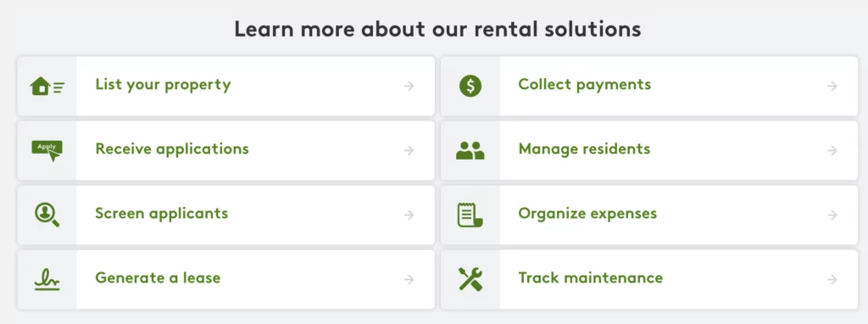
Task: Click the two-people residents icon
Action: tap(470, 151)
